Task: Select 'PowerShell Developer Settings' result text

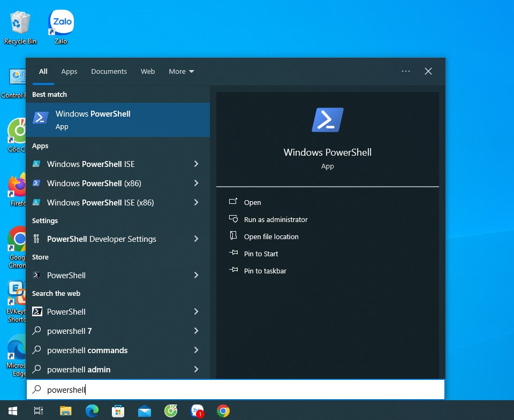Action: pos(102,239)
